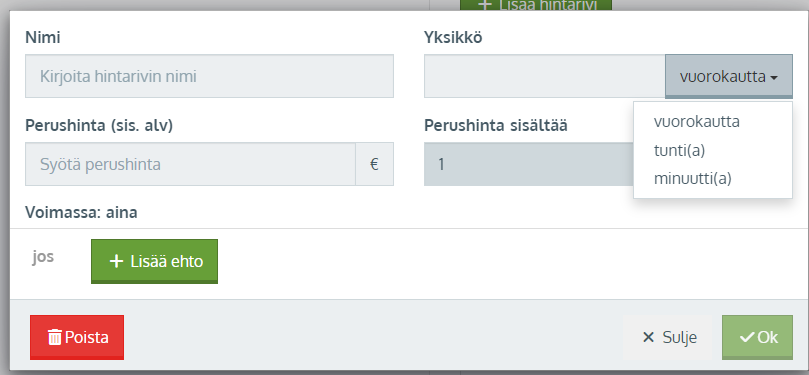
Task: Click the Yksikkö amount field
Action: (545, 76)
